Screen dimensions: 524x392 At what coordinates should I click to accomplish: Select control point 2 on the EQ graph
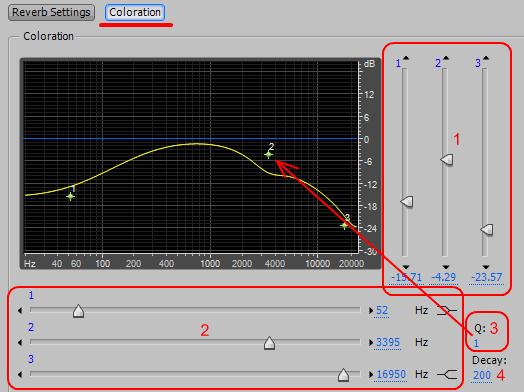(269, 154)
